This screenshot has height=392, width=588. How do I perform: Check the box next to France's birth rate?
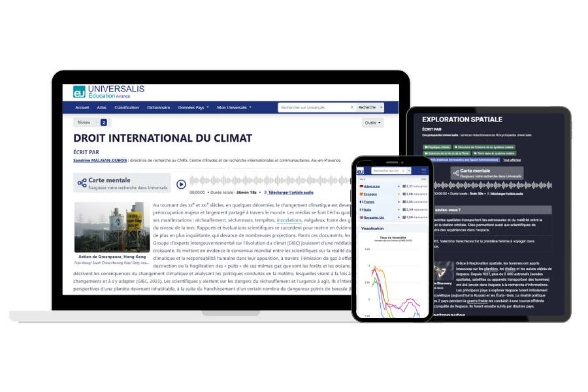click(404, 202)
